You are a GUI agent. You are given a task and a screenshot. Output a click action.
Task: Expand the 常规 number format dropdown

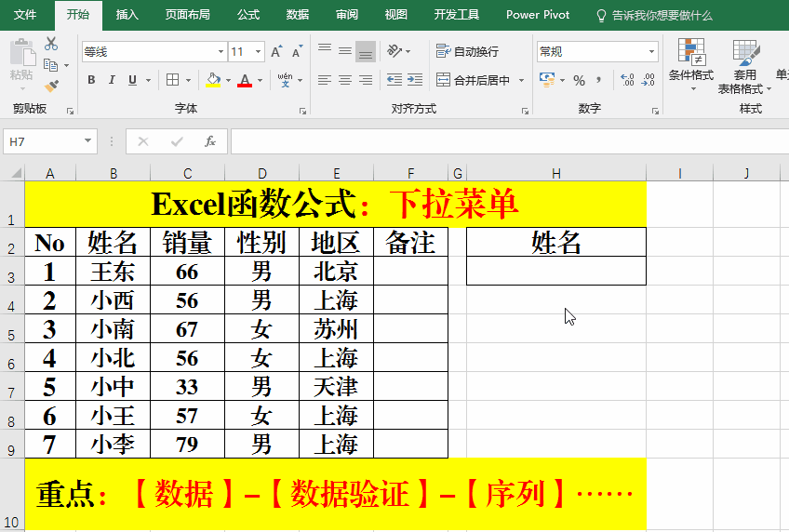coord(651,52)
